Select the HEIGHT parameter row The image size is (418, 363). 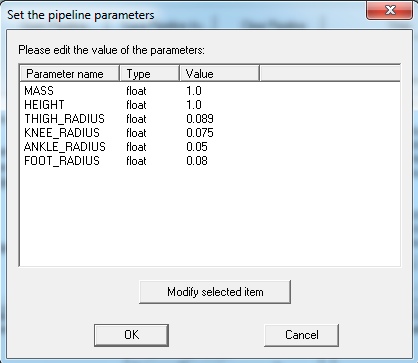coord(44,105)
